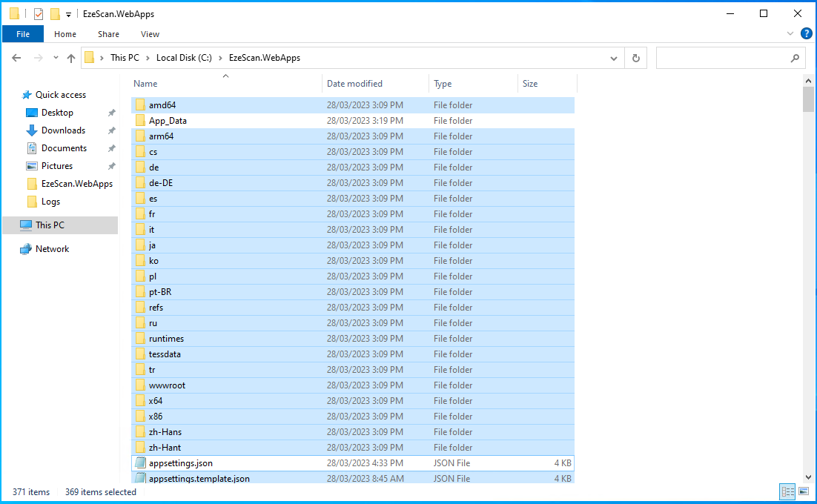Viewport: 817px width, 504px height.
Task: Open the File menu
Action: pyautogui.click(x=23, y=34)
